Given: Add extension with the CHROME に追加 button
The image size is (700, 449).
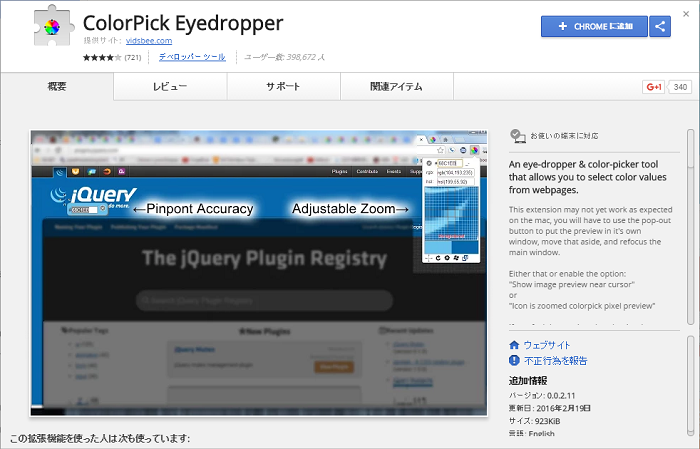Looking at the screenshot, I should (x=594, y=26).
